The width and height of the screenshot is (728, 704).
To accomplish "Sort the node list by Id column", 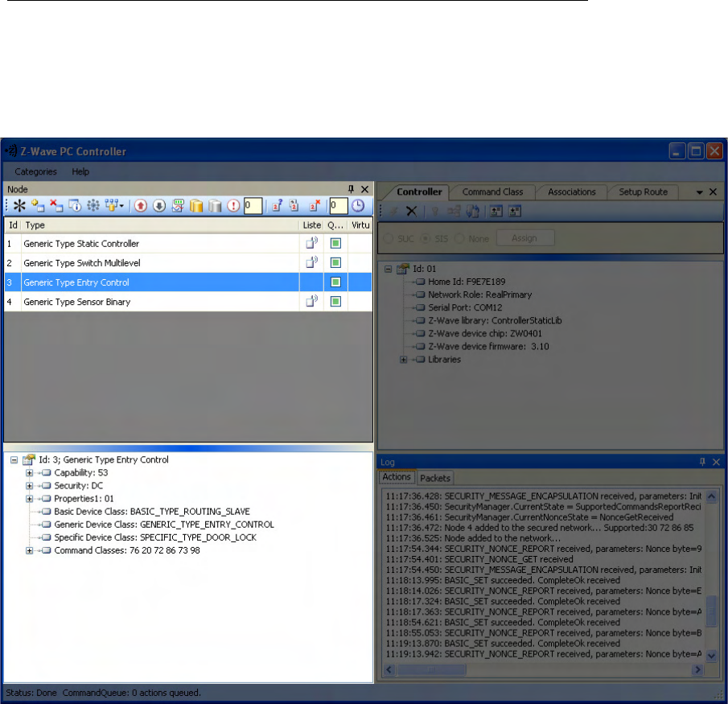I will click(x=13, y=225).
